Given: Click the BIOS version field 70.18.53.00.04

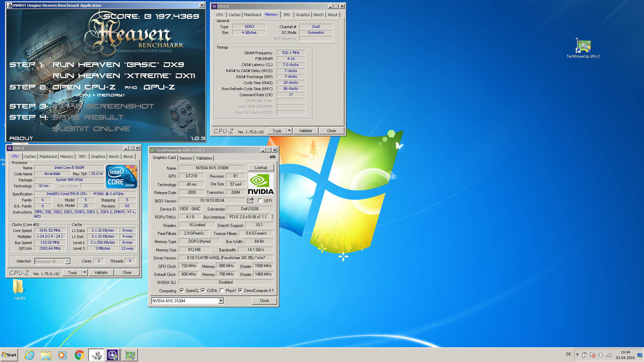Looking at the screenshot, I should click(x=212, y=200).
